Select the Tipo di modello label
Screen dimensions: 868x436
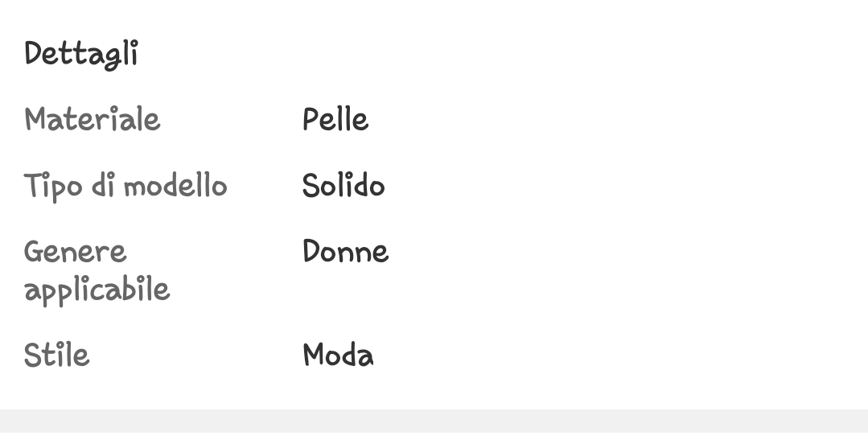(125, 186)
